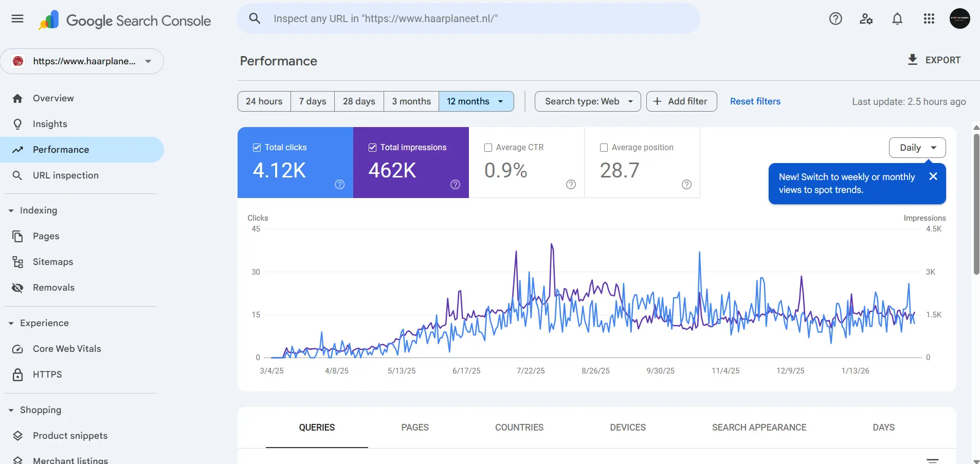Viewport: 980px width, 464px height.
Task: Enable the Average position checkbox
Action: 604,148
